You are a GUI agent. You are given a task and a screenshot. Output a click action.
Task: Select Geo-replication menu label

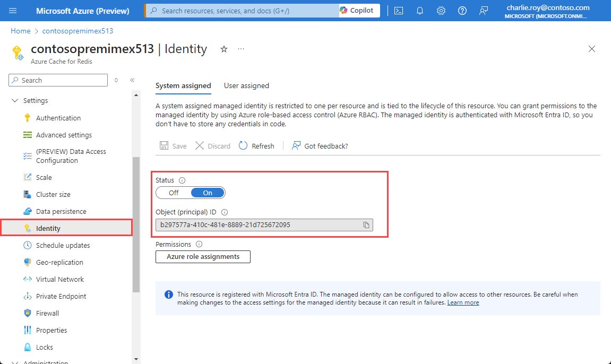(59, 263)
